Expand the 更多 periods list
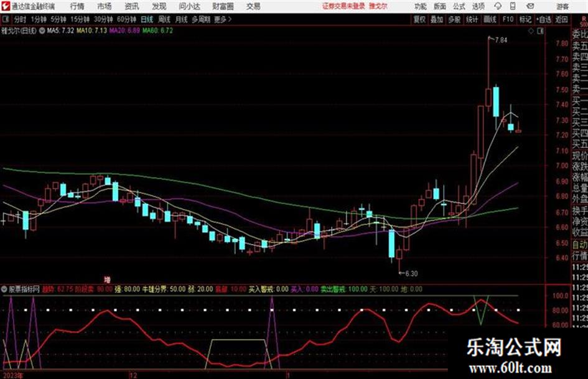 [223, 19]
